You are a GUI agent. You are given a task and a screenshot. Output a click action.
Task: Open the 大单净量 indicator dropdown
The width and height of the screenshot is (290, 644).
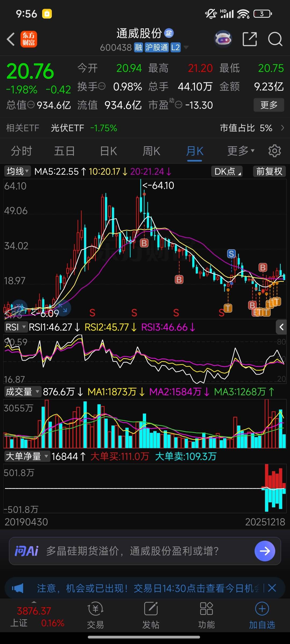pos(27,456)
